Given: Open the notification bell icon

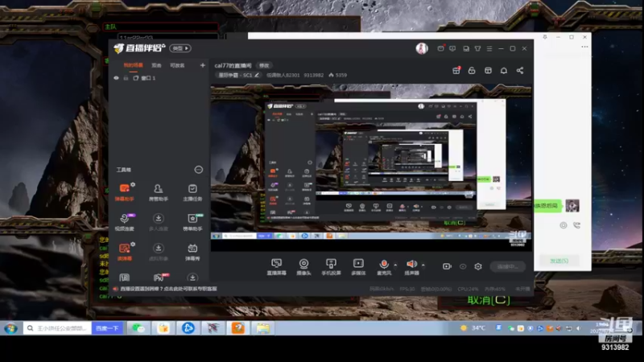Looking at the screenshot, I should (x=504, y=71).
